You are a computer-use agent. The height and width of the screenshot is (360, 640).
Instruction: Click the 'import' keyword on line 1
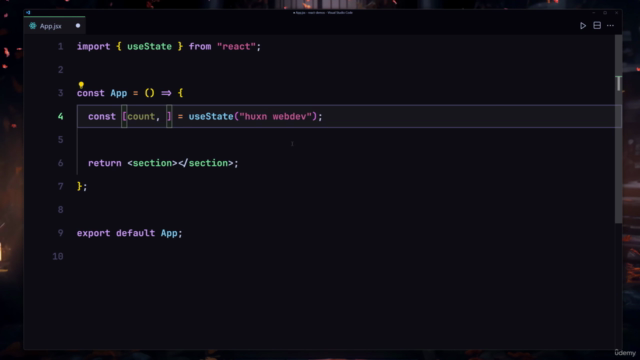point(93,47)
